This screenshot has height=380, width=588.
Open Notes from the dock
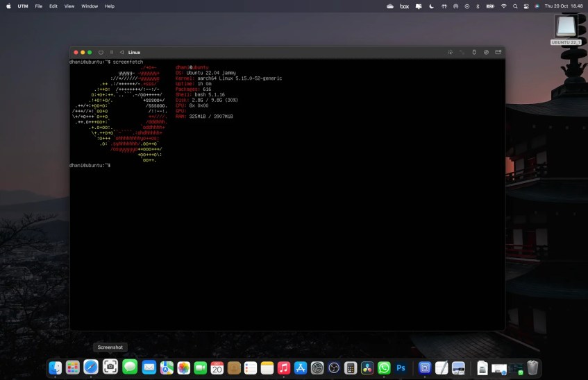point(267,368)
